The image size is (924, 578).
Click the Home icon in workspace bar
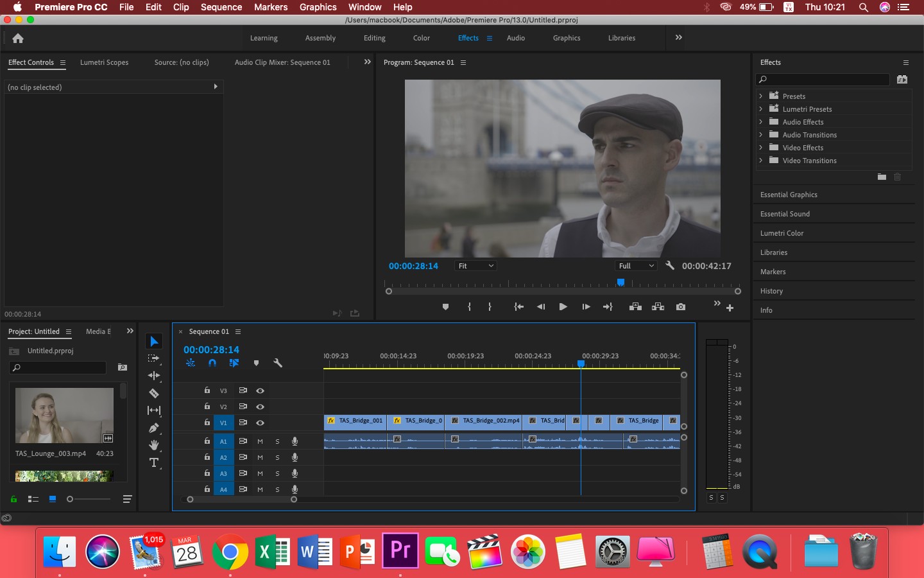(18, 39)
